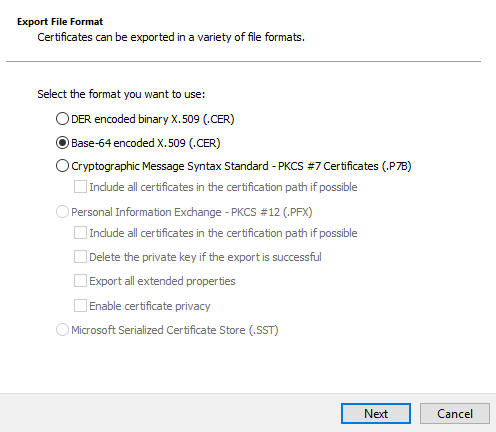The image size is (496, 432).
Task: Click the 'Export all extended properties' label text
Action: point(162,281)
